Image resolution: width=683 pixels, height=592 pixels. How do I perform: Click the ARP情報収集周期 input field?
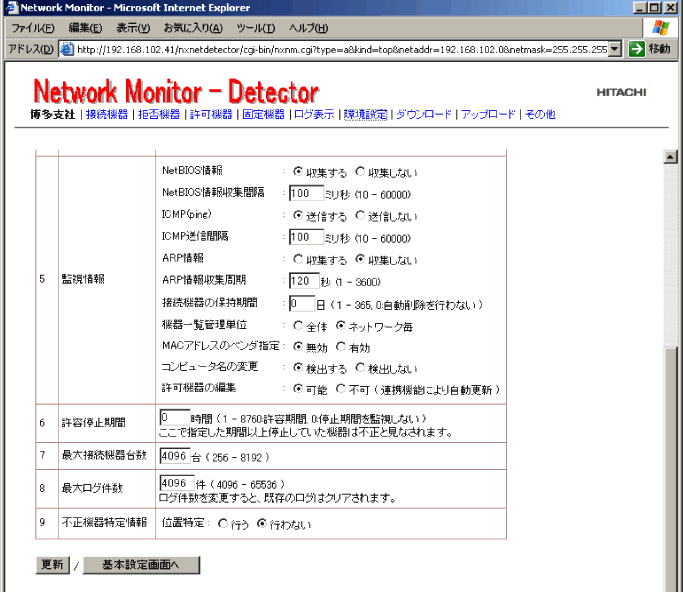click(x=304, y=281)
